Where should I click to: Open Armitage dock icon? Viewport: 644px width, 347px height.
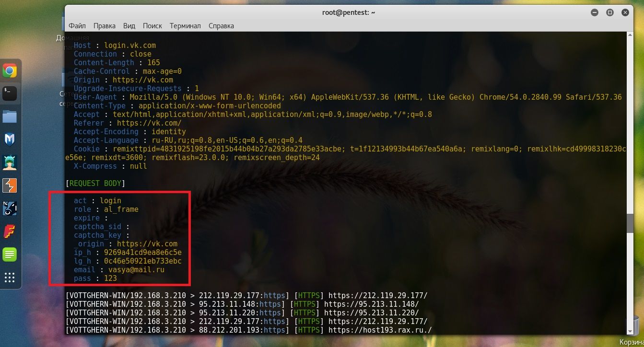(10, 162)
